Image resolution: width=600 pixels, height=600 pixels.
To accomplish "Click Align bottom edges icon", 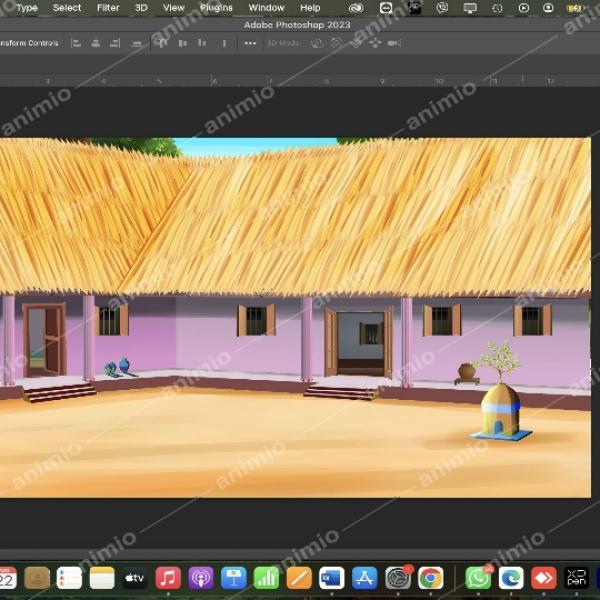I will point(202,43).
